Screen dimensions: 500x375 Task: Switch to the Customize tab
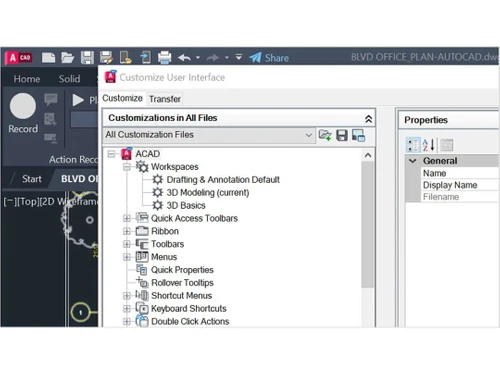coord(122,98)
